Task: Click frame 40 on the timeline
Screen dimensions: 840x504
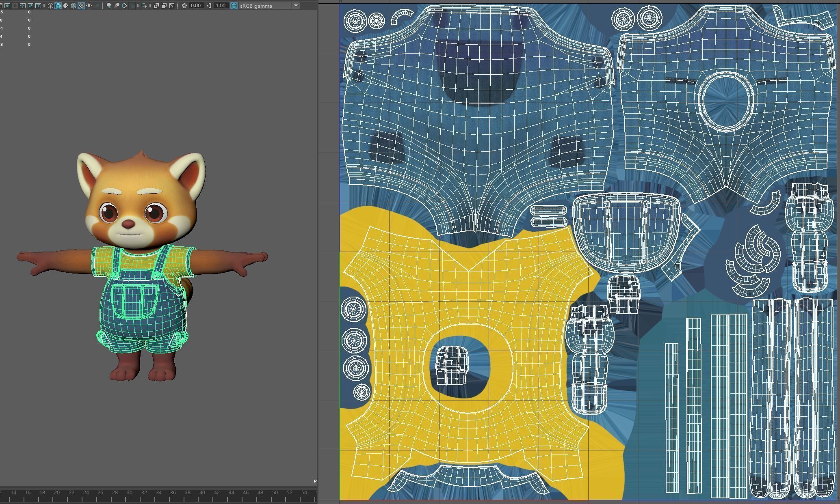Action: (x=202, y=493)
